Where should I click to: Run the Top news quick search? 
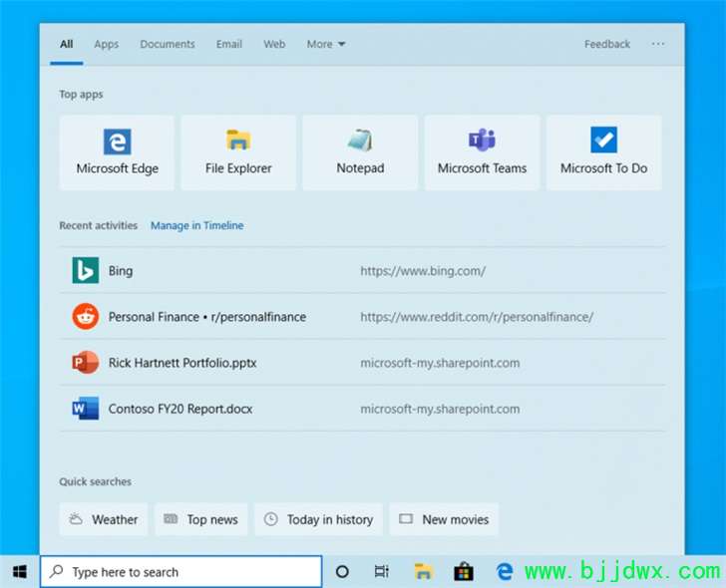click(201, 519)
